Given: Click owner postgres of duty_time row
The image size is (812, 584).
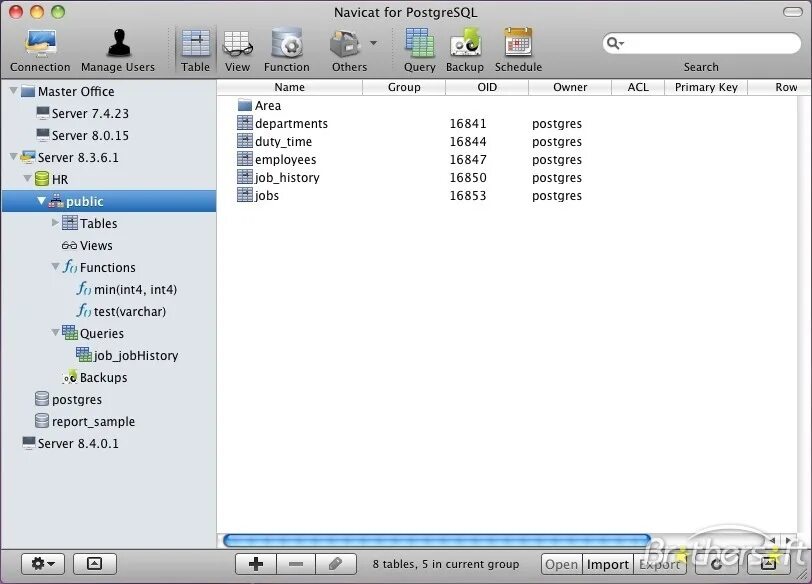Looking at the screenshot, I should click(x=557, y=142).
